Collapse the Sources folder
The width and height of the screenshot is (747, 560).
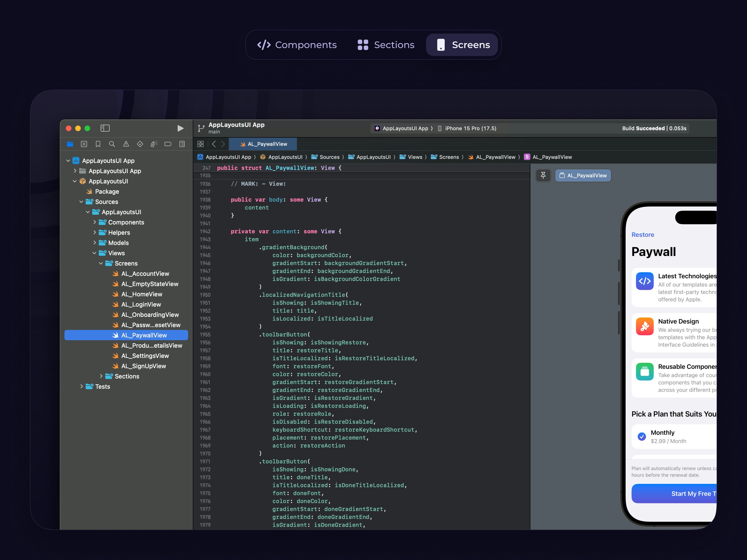point(81,202)
